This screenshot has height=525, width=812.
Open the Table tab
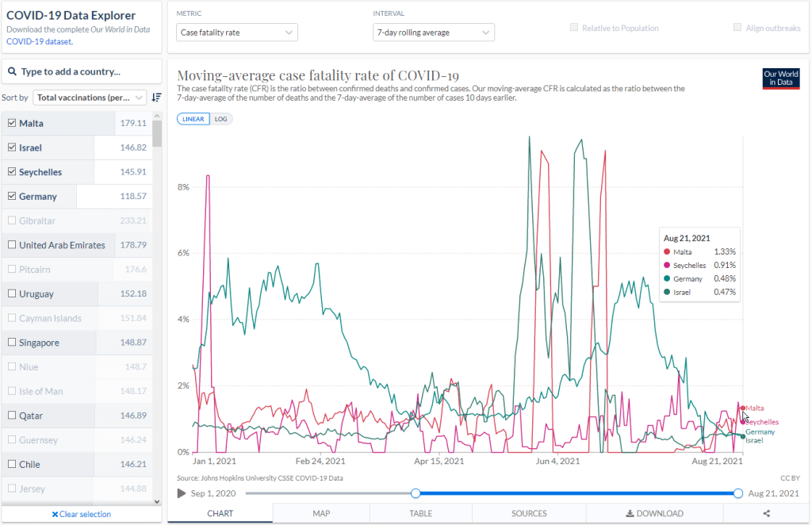420,513
